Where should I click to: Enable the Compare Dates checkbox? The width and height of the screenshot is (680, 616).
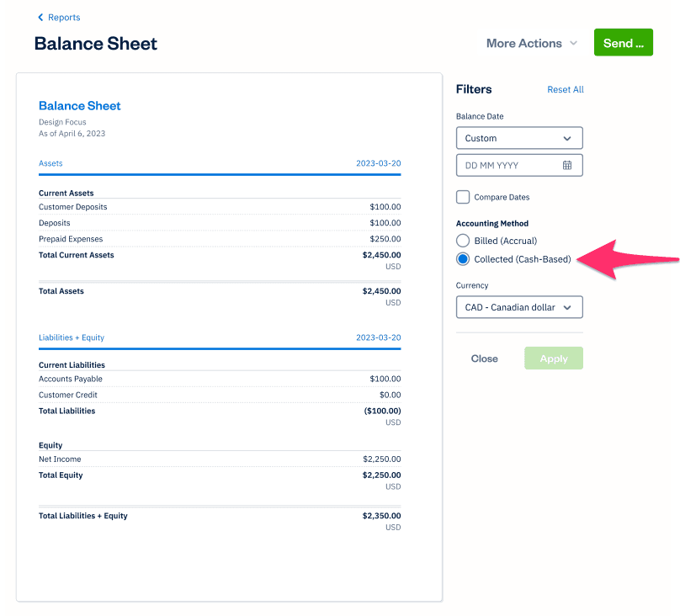[x=463, y=197]
